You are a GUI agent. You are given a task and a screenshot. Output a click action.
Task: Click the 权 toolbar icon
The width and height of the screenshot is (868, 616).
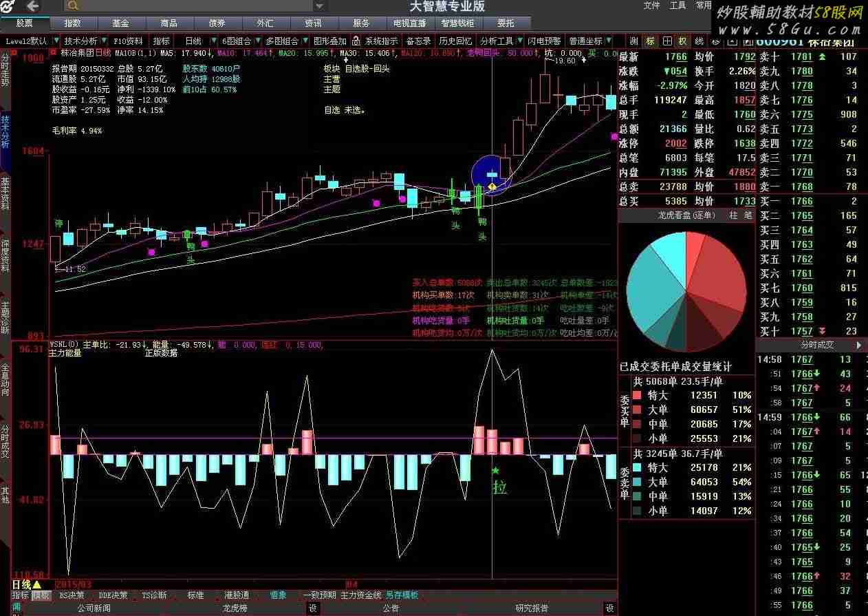click(682, 41)
